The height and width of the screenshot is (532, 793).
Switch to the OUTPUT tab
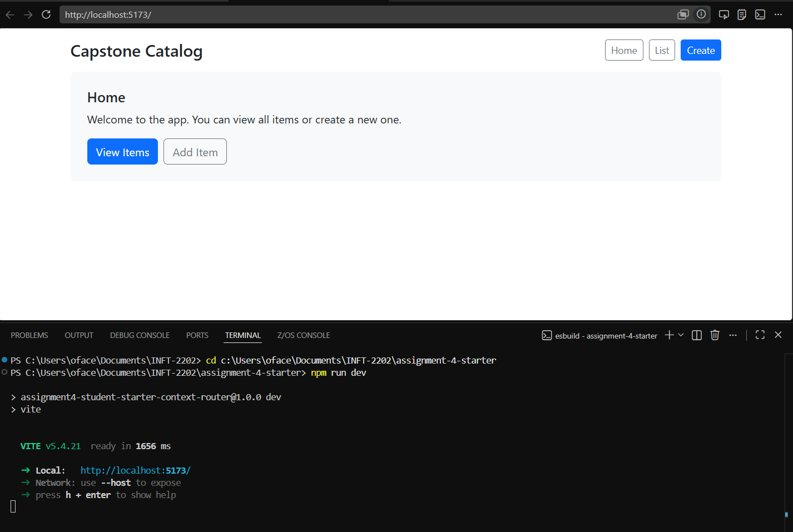click(79, 335)
